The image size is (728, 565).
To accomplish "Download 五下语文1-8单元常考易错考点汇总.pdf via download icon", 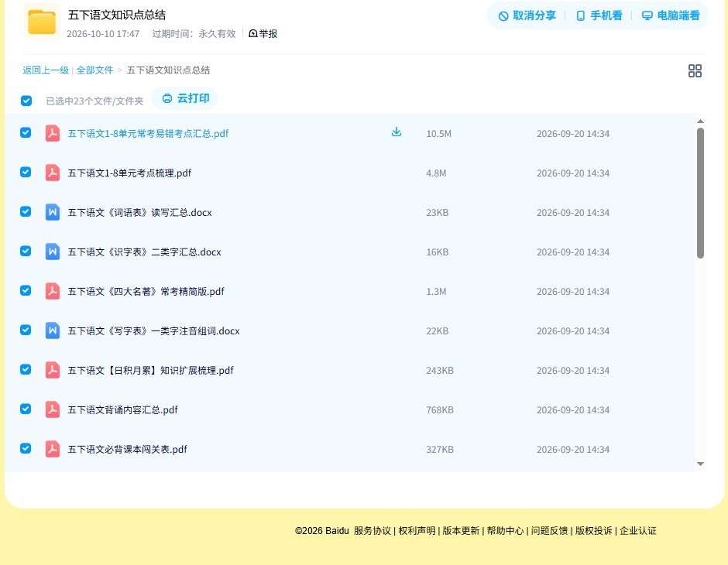I will pos(396,132).
